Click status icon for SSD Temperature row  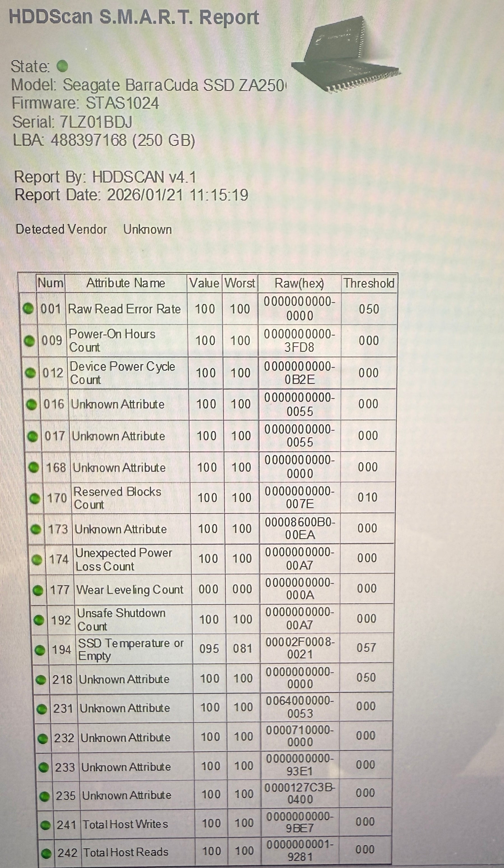(40, 650)
